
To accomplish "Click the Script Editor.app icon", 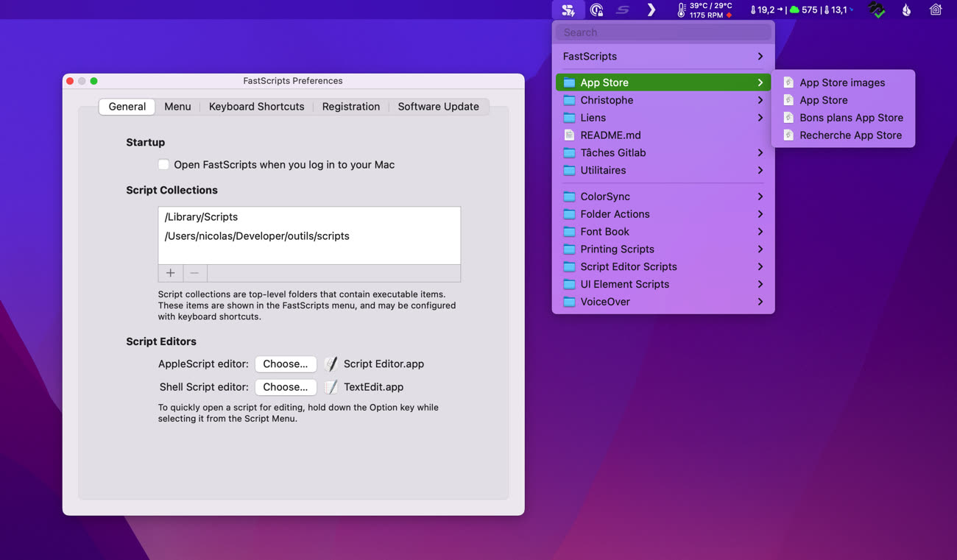I will pos(331,364).
